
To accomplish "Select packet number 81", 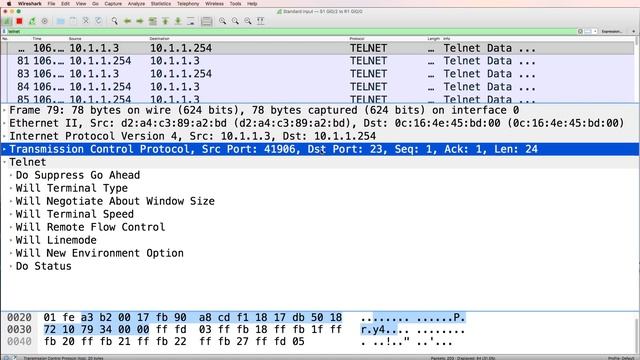I will point(318,61).
